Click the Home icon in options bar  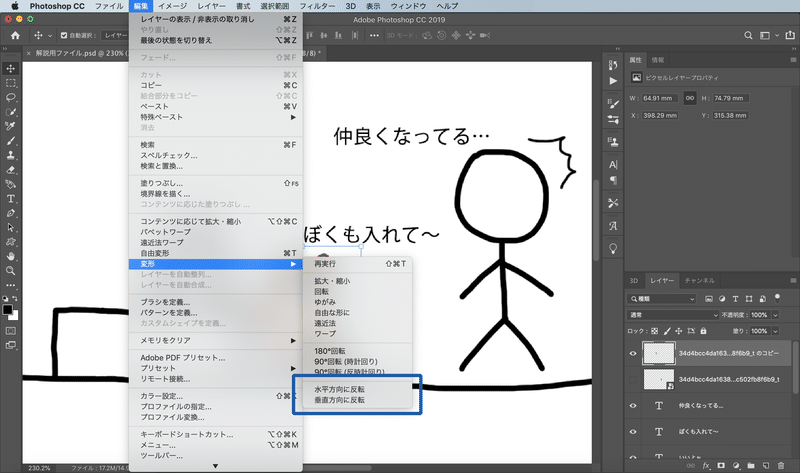15,35
